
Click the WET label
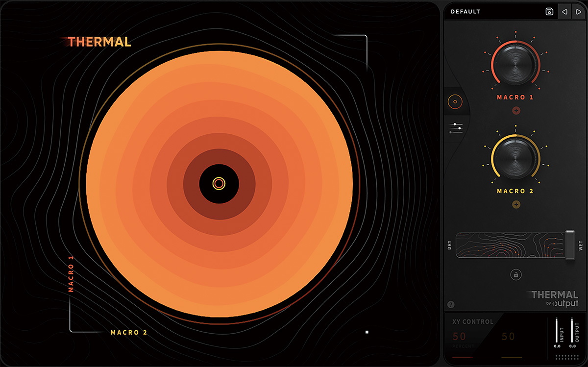coord(581,245)
